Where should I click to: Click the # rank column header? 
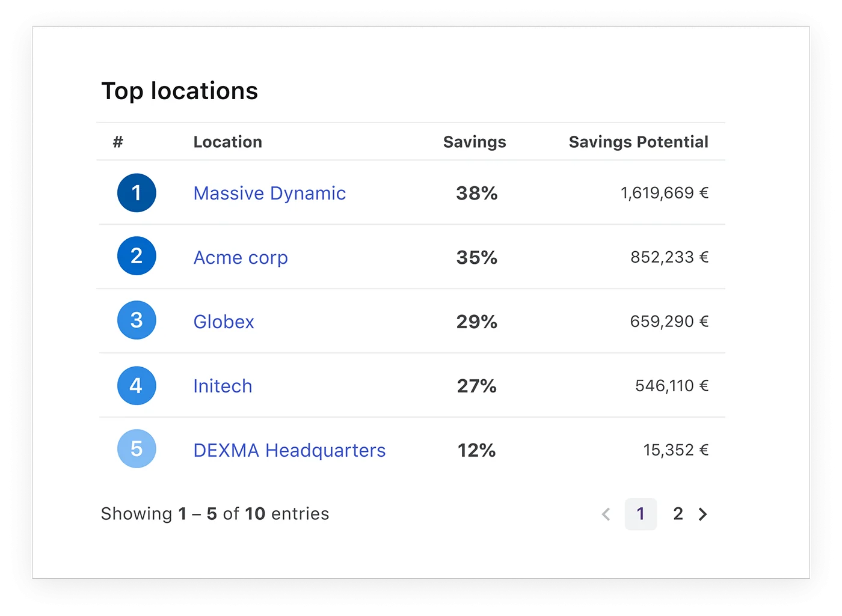click(118, 142)
